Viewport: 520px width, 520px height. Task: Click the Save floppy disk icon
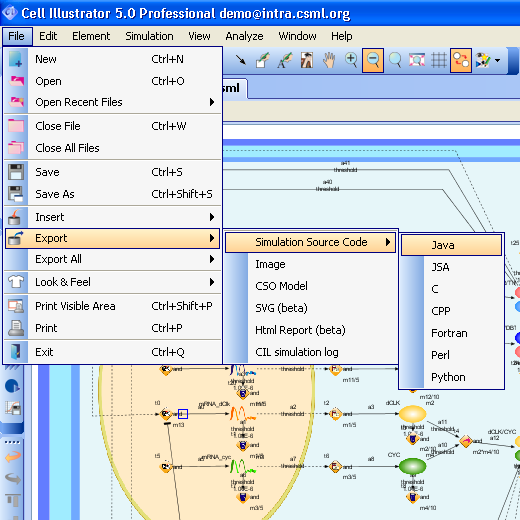click(16, 172)
